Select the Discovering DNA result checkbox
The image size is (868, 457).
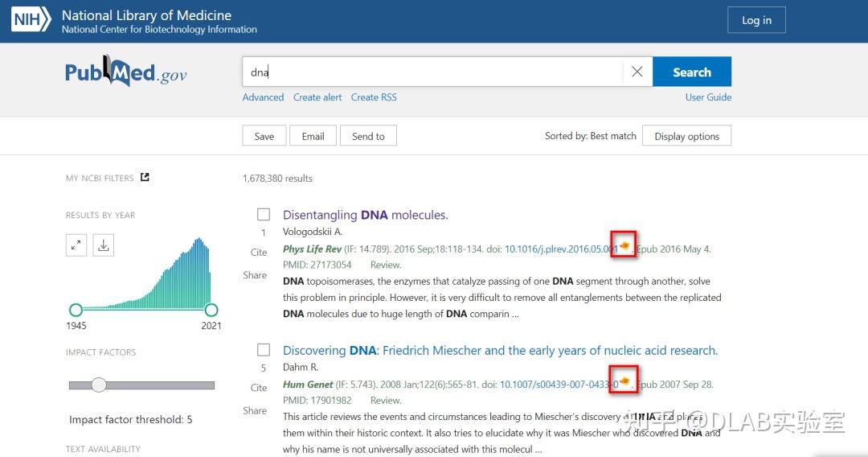coord(264,350)
